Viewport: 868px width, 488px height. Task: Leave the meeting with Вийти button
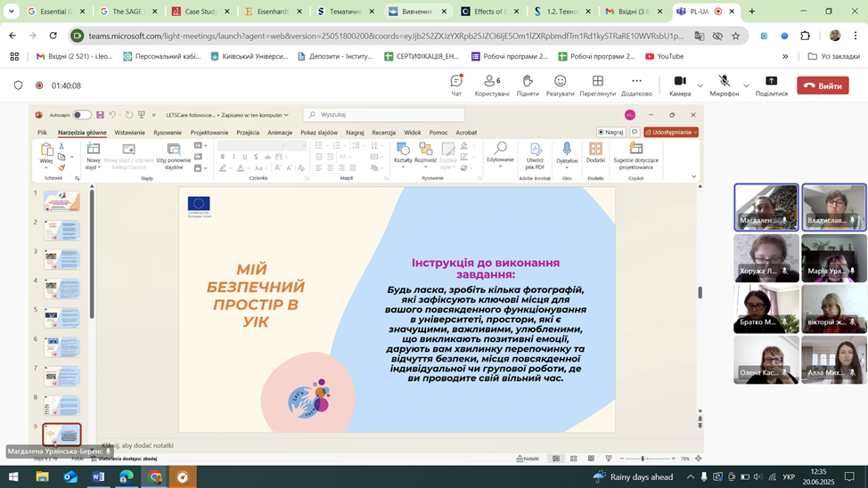[x=822, y=85]
